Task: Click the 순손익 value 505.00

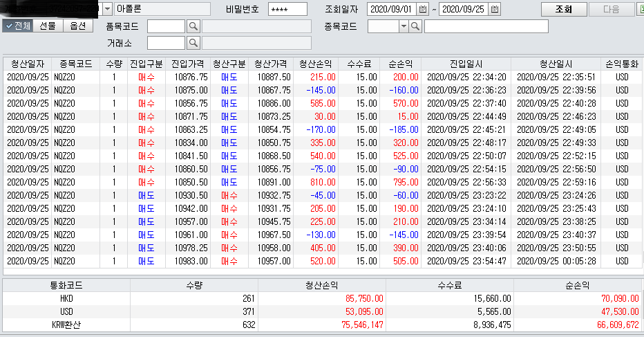Action: (x=406, y=262)
